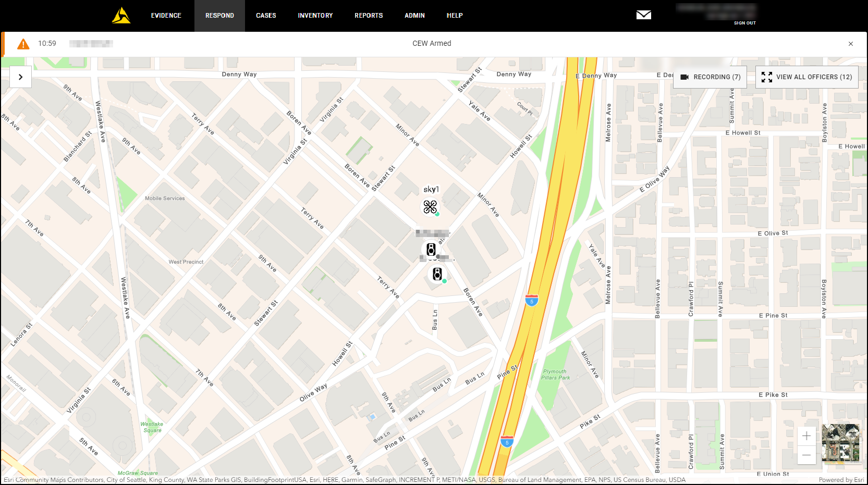Click the West Precinct map label
The height and width of the screenshot is (485, 868).
pos(186,262)
